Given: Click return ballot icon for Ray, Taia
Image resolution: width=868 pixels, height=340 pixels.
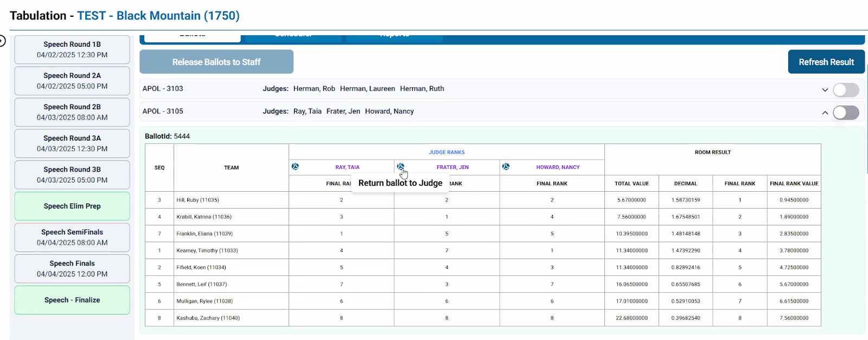Looking at the screenshot, I should pos(295,167).
